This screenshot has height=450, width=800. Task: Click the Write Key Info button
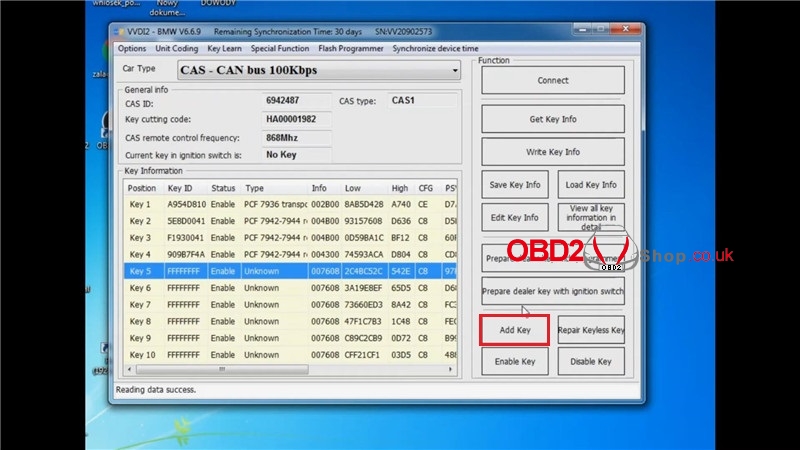click(x=552, y=152)
